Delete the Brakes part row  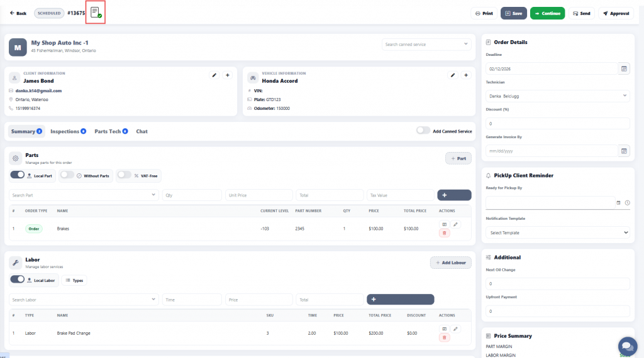click(x=445, y=233)
